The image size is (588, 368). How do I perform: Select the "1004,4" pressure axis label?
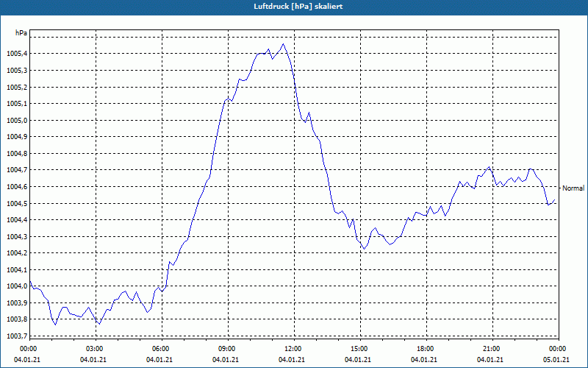(17, 219)
